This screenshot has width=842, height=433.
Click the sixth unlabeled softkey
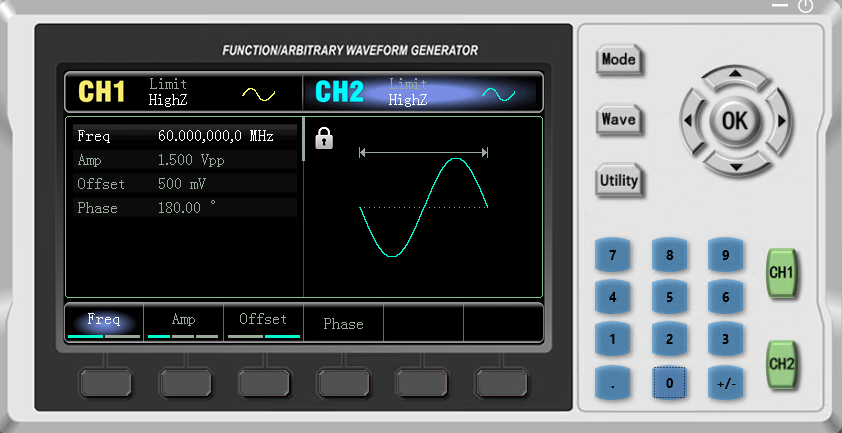coord(502,383)
